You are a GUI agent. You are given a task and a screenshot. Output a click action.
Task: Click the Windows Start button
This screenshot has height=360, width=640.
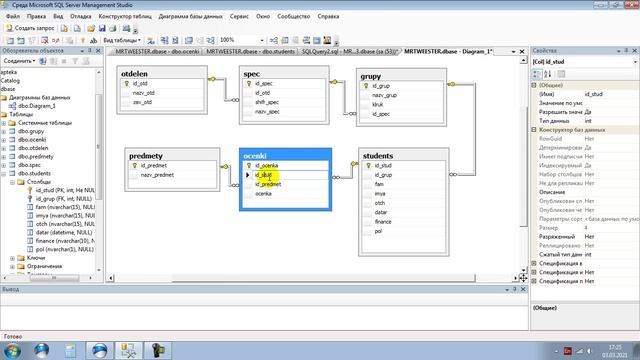(12, 351)
